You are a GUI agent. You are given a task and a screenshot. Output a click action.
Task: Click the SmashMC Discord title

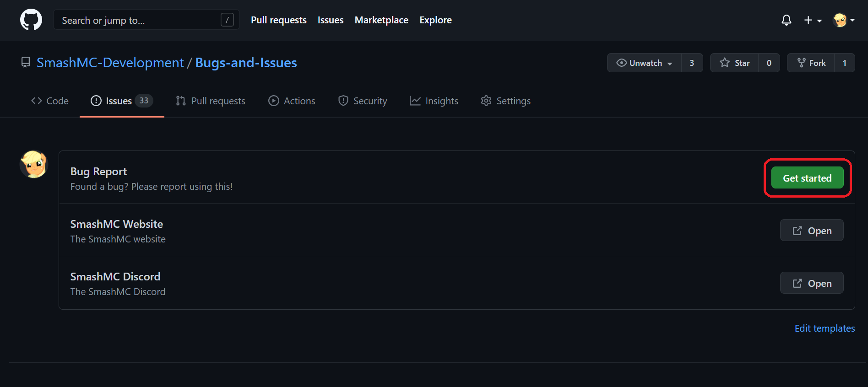tap(115, 277)
